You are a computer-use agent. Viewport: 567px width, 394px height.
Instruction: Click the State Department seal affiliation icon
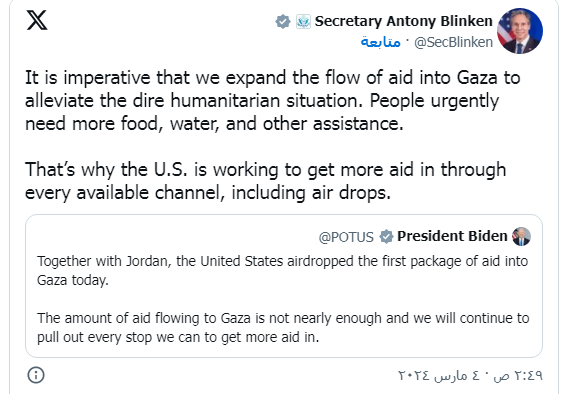[x=303, y=21]
